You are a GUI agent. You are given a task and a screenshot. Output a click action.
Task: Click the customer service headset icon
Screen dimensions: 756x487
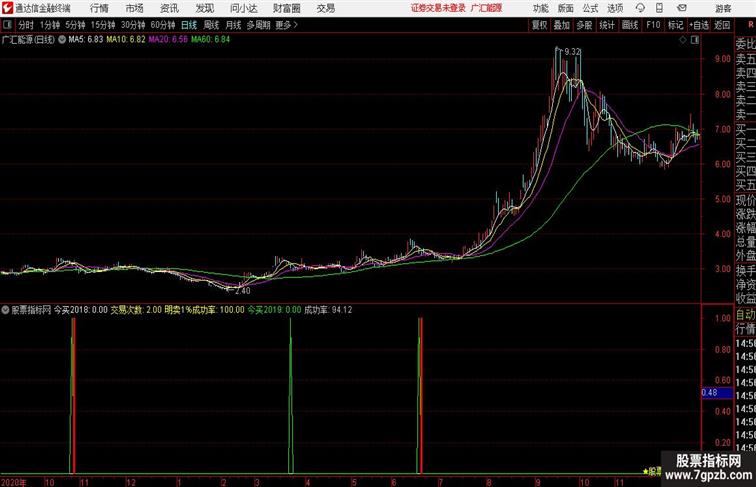point(640,8)
